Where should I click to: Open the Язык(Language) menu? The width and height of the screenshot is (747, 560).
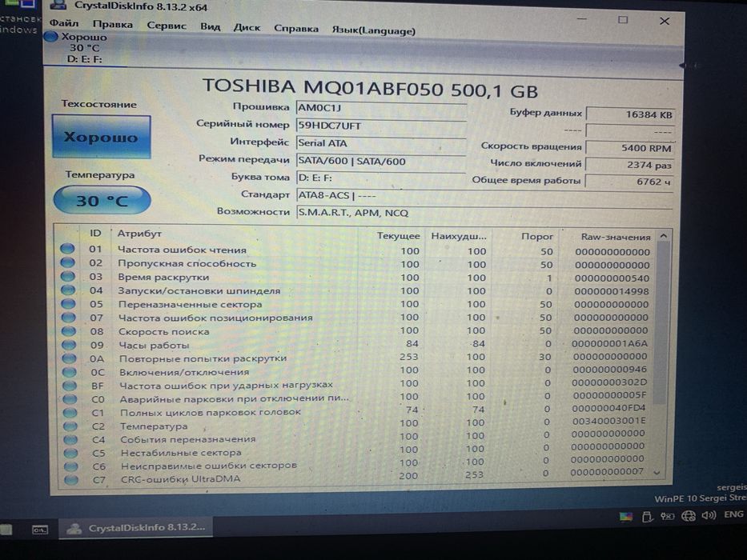(x=373, y=30)
